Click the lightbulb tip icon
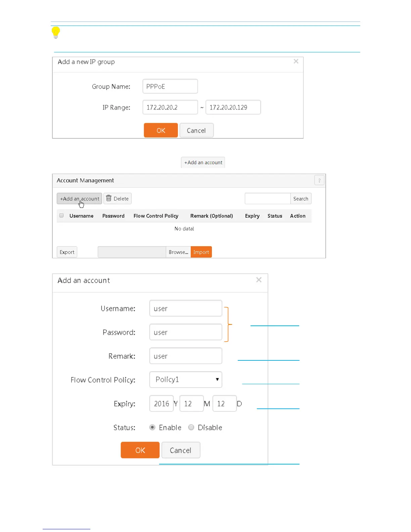Viewport: 411px width, 532px height. (x=56, y=33)
